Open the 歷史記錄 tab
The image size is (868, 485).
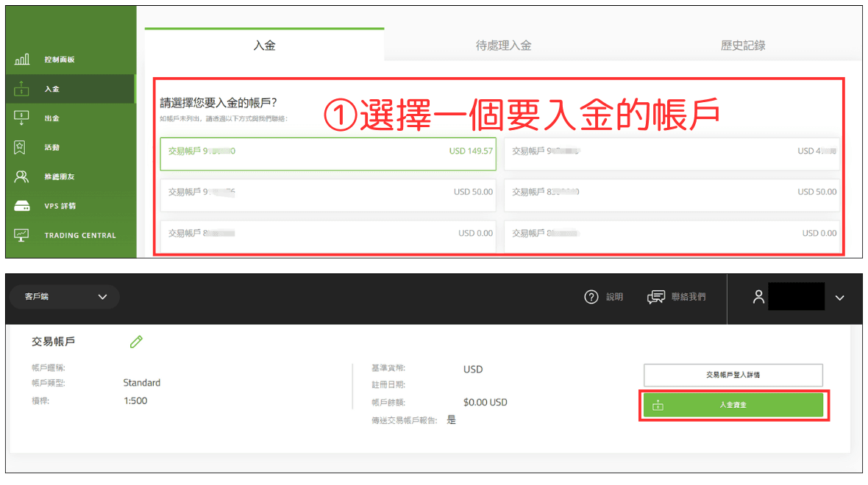pyautogui.click(x=742, y=45)
